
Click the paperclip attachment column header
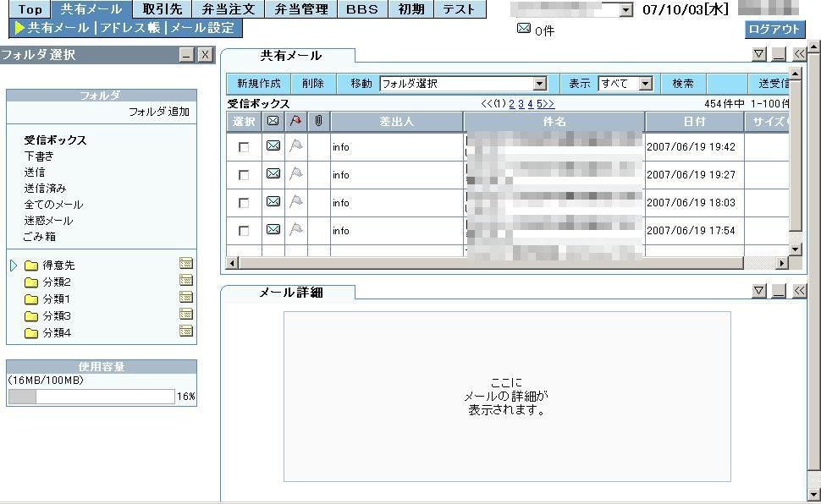point(318,122)
